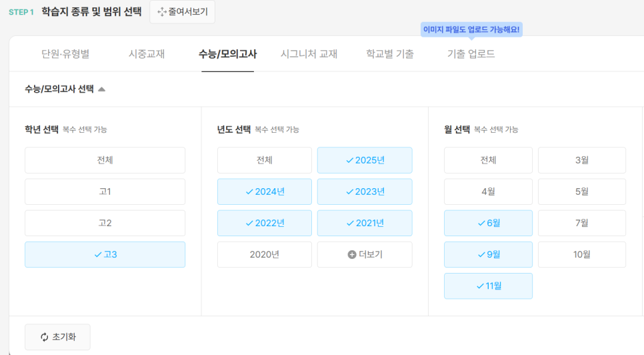644x355 pixels.
Task: Select the 2020년 year option
Action: click(265, 255)
